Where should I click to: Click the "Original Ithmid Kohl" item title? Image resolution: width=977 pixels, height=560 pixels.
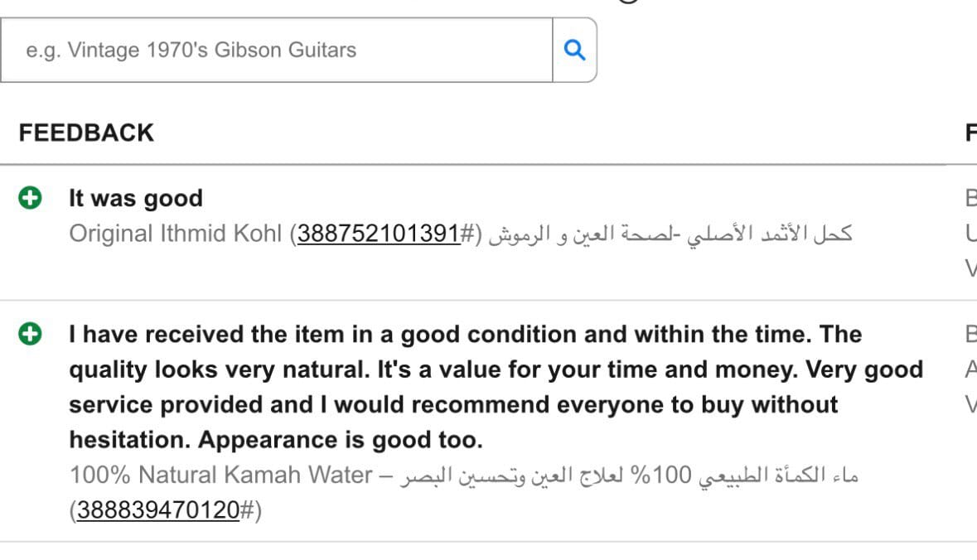[x=176, y=234]
